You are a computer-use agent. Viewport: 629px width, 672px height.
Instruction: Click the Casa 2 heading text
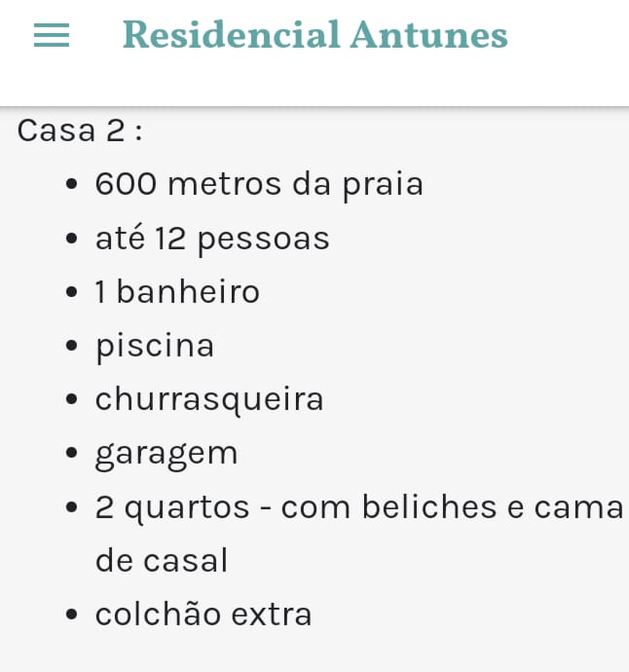(x=80, y=131)
